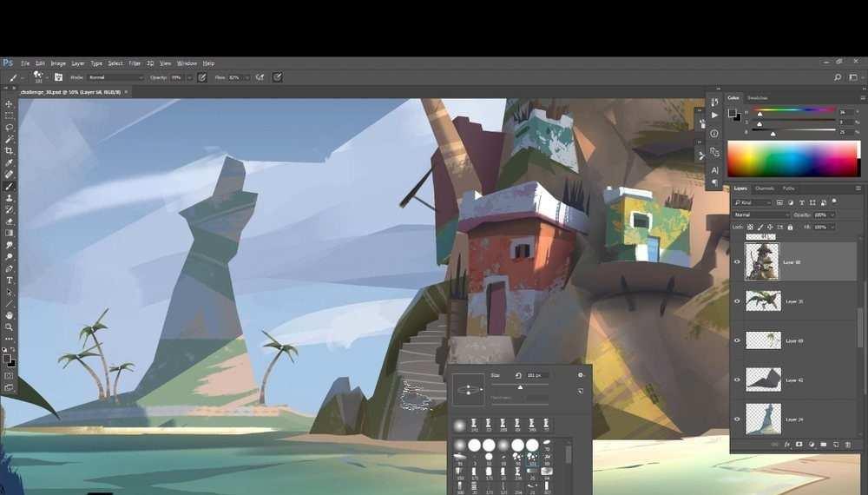Open brush preset settings gear

pos(581,375)
